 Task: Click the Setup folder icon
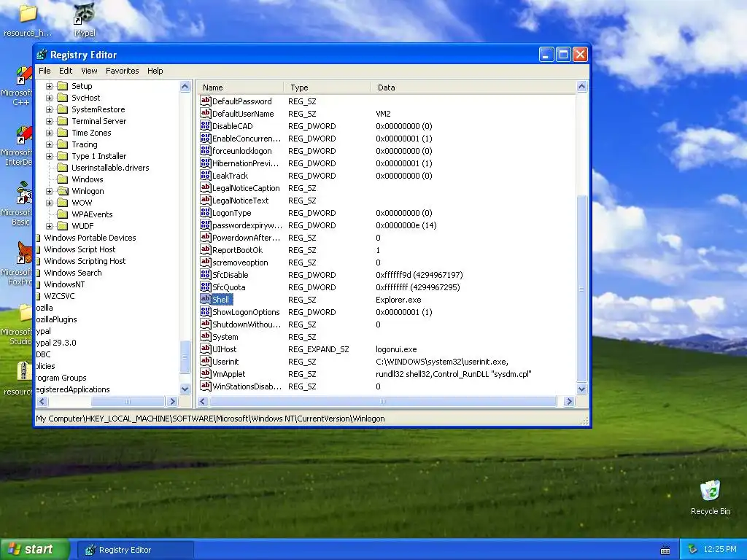click(63, 86)
